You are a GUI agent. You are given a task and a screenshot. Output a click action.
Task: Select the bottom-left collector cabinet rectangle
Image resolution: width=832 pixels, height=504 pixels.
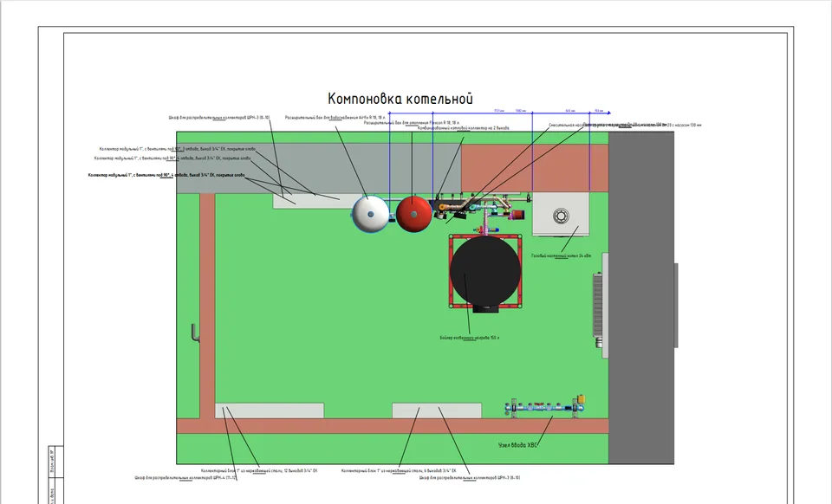coord(270,410)
